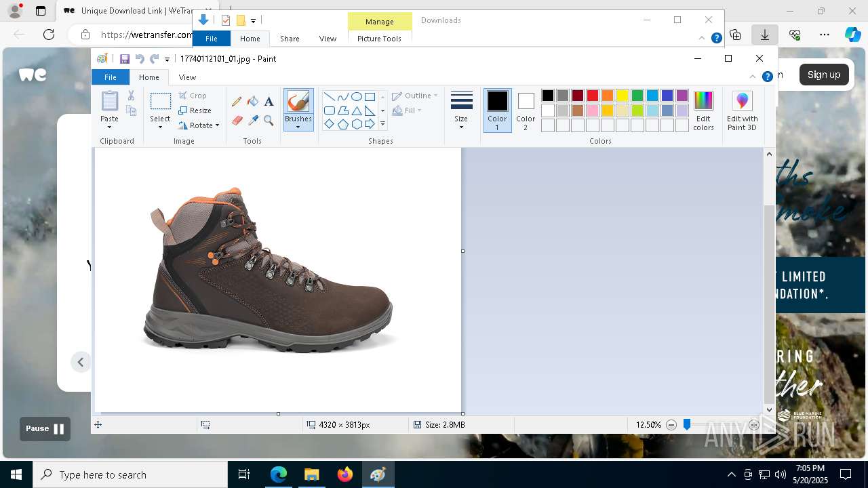868x488 pixels.
Task: Pick the purple color swatch
Action: coord(682,96)
